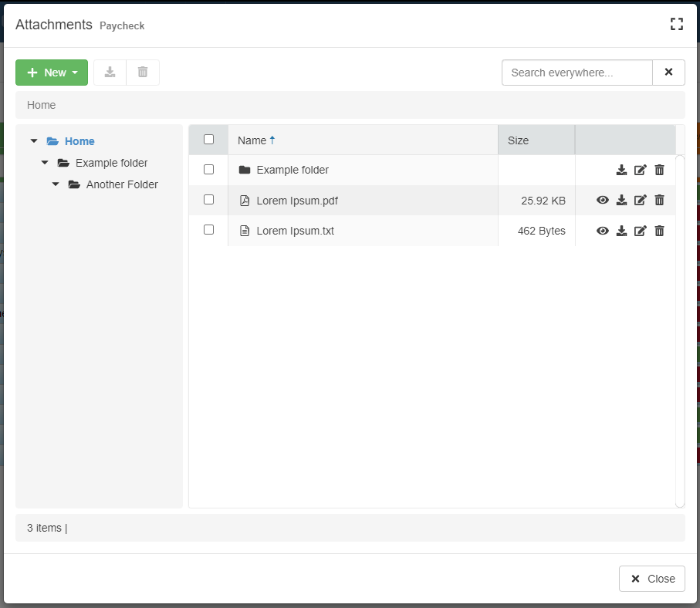Click the toolbar download selected icon
Viewport: 700px width, 608px height.
click(x=110, y=73)
